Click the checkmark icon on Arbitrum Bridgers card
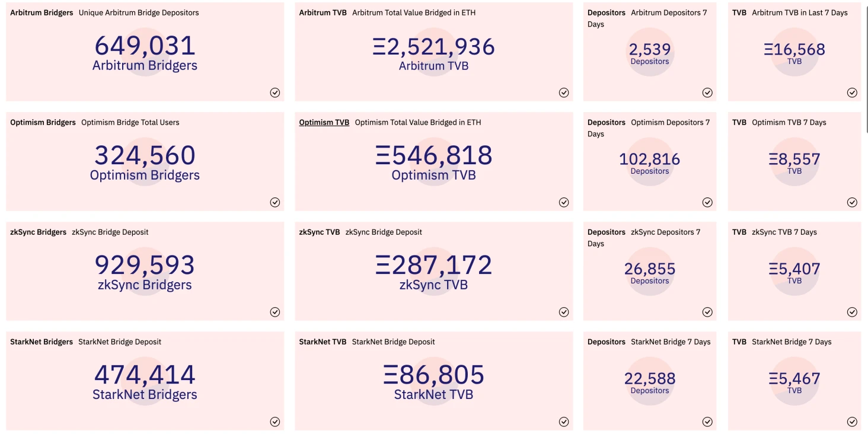Image resolution: width=868 pixels, height=434 pixels. coord(275,92)
